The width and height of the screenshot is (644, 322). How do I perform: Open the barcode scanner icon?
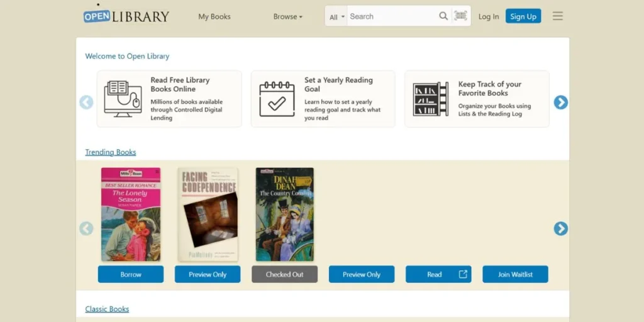point(461,16)
